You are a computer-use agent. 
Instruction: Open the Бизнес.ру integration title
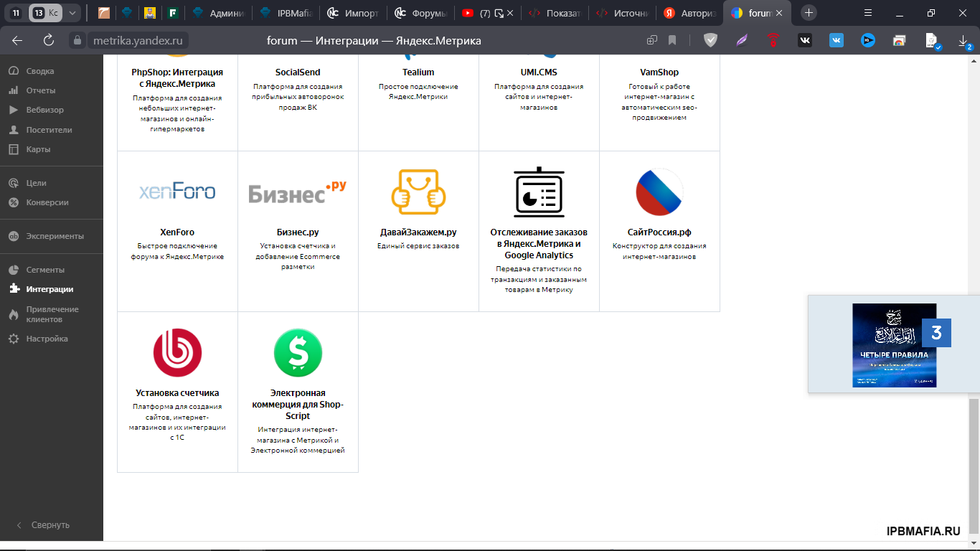(x=298, y=232)
